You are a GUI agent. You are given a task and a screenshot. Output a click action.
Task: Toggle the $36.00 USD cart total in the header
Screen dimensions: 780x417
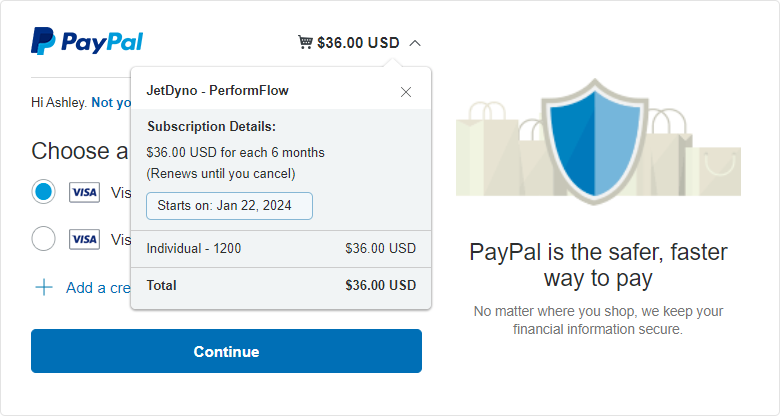pos(358,43)
